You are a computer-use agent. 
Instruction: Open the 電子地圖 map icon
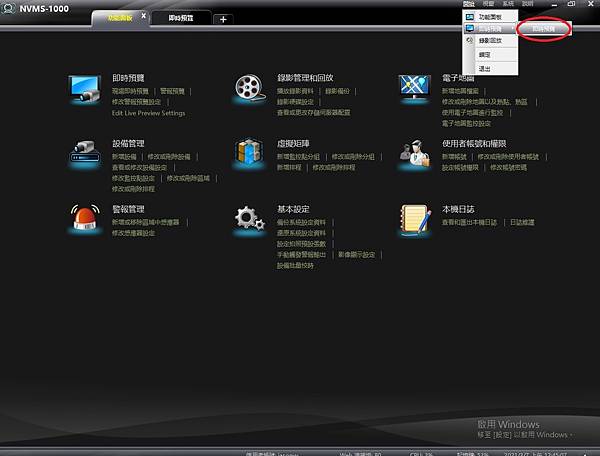(415, 88)
